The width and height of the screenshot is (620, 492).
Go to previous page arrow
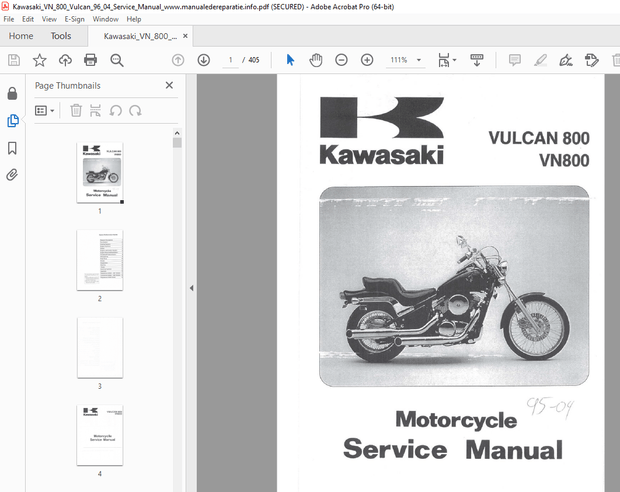178,60
